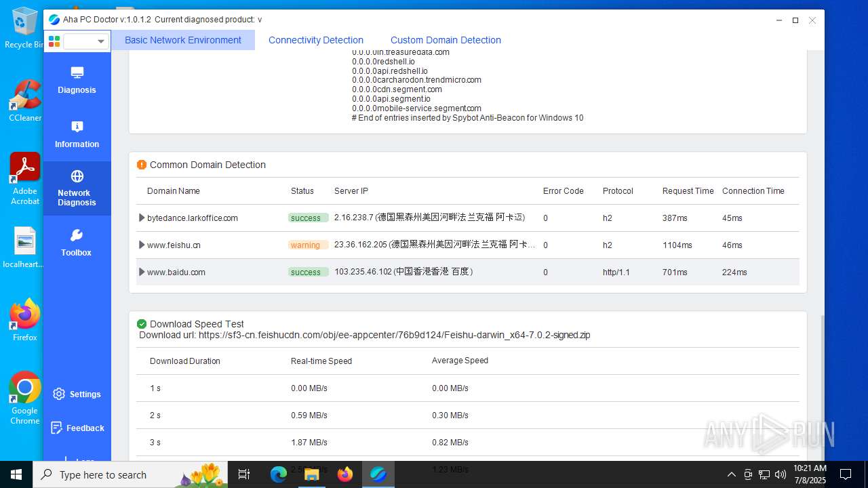Open File Explorer from taskbar
The image size is (868, 488).
point(311,474)
